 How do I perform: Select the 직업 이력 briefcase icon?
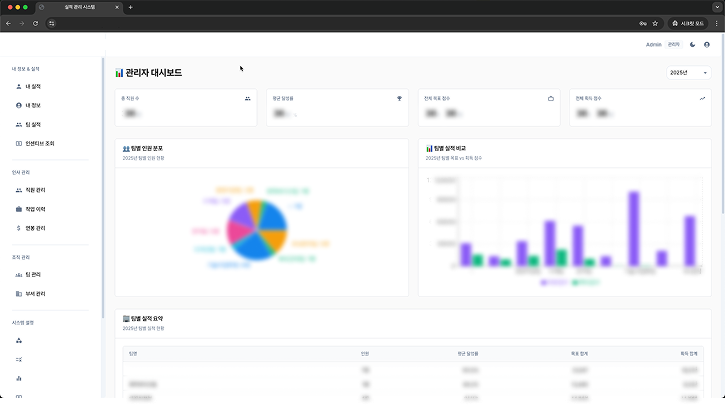(19, 209)
